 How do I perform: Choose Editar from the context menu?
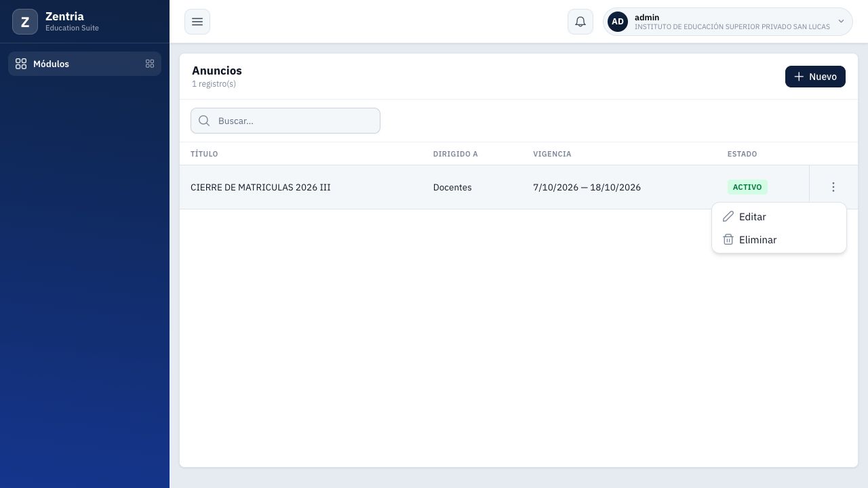779,217
